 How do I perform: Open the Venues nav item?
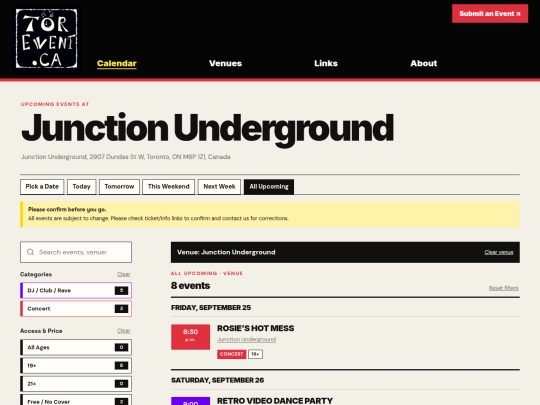(225, 63)
